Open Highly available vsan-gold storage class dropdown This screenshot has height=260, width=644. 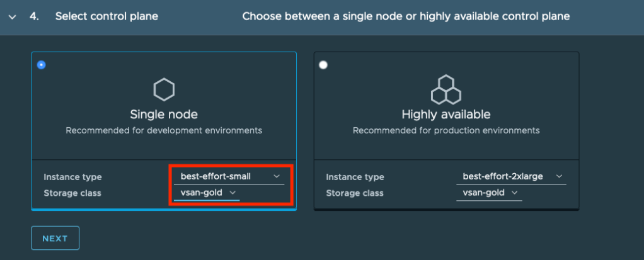489,193
